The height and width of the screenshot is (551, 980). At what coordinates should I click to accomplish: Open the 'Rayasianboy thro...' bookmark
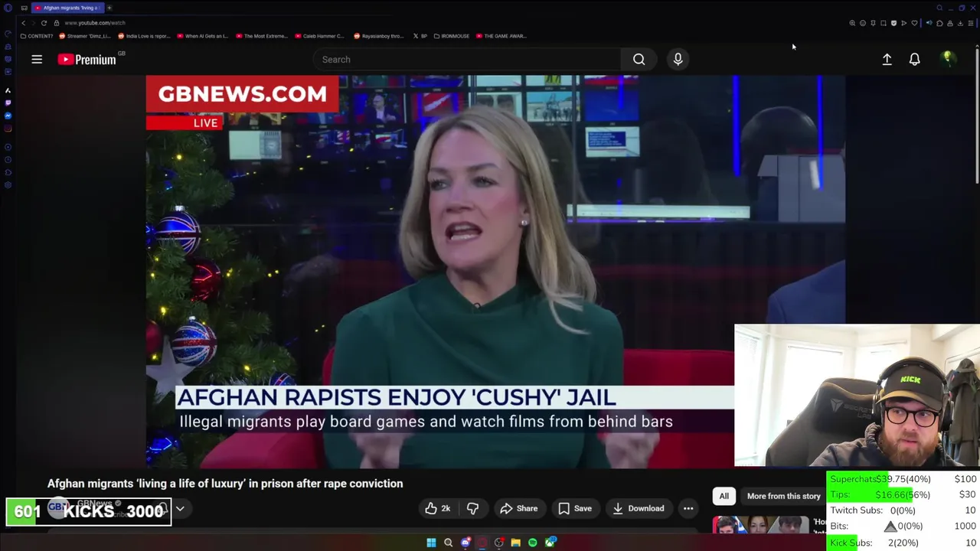pyautogui.click(x=379, y=36)
